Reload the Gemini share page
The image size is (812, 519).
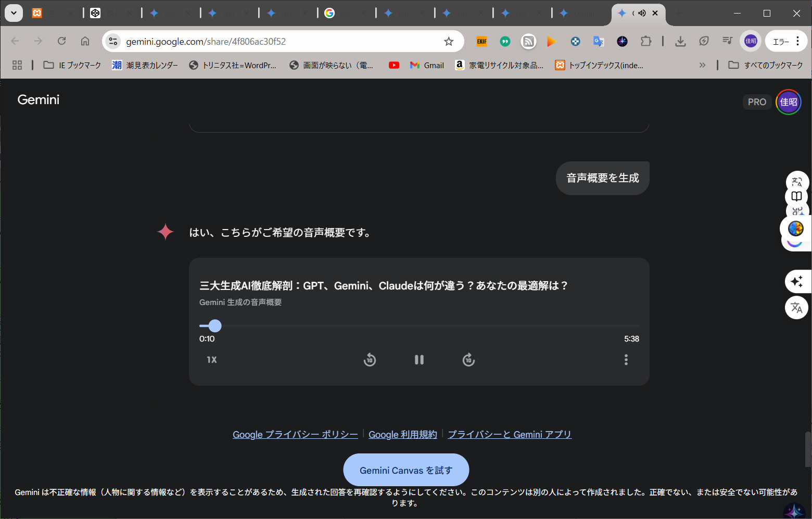[61, 41]
